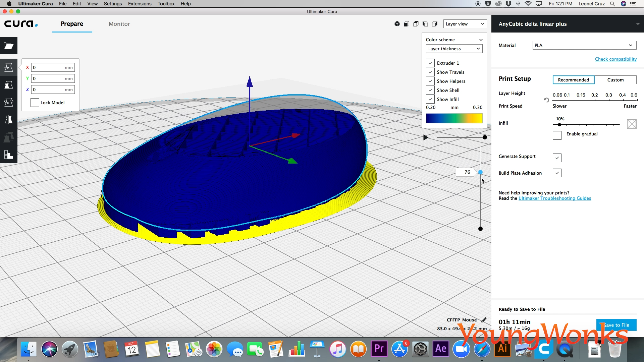Click the simulation path slider end handle

click(485, 137)
